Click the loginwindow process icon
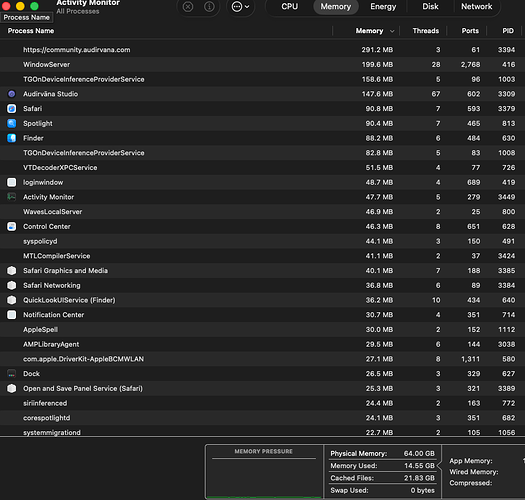 pos(11,182)
